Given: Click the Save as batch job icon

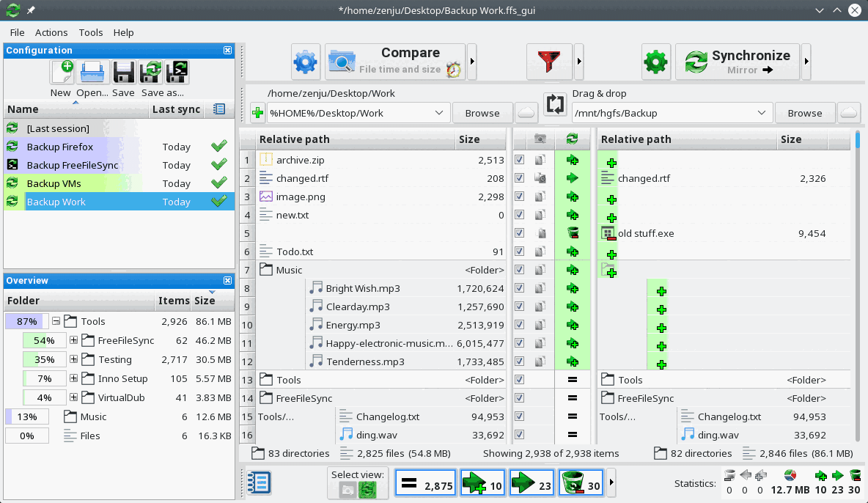Looking at the screenshot, I should pyautogui.click(x=176, y=73).
